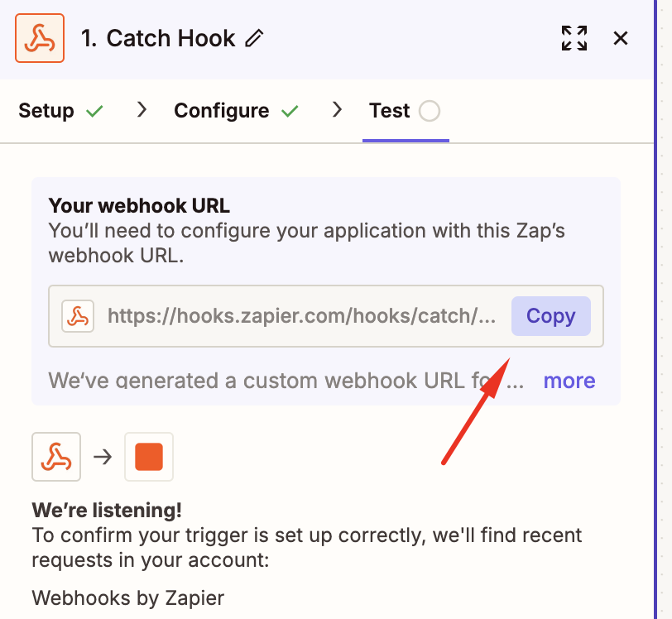Click the arrow between the two app icons
This screenshot has width=672, height=619.
pyautogui.click(x=103, y=457)
